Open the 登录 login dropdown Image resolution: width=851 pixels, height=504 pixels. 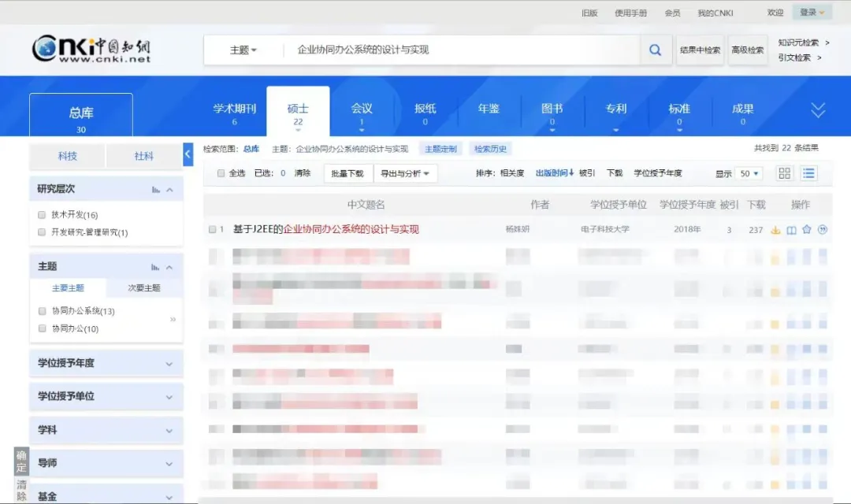point(812,12)
